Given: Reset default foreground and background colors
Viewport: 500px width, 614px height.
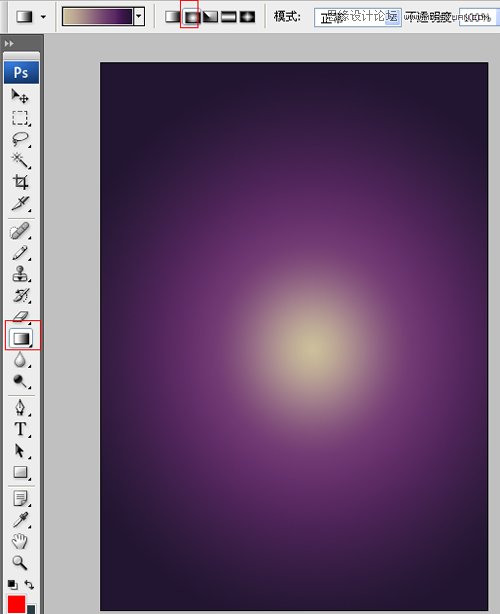Looking at the screenshot, I should tap(13, 585).
